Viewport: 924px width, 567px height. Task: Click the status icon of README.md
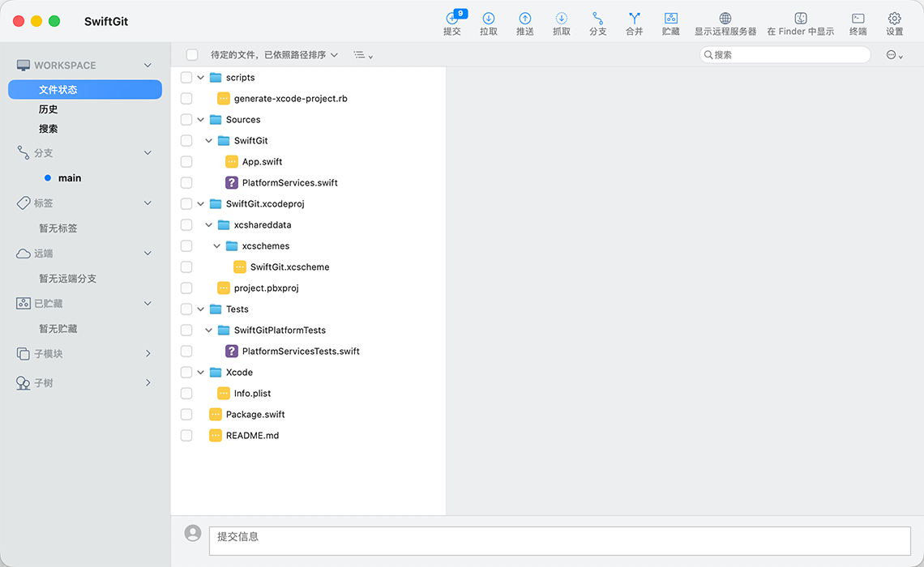[x=216, y=436]
